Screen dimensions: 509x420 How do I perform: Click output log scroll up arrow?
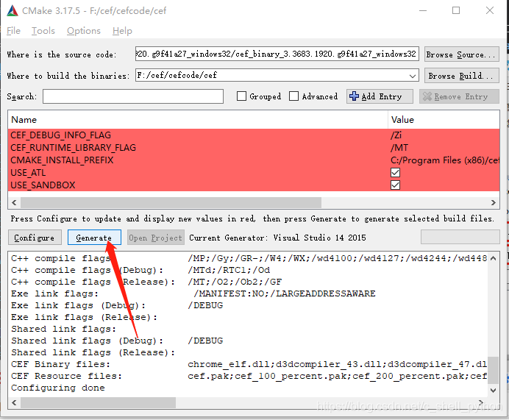(x=493, y=258)
